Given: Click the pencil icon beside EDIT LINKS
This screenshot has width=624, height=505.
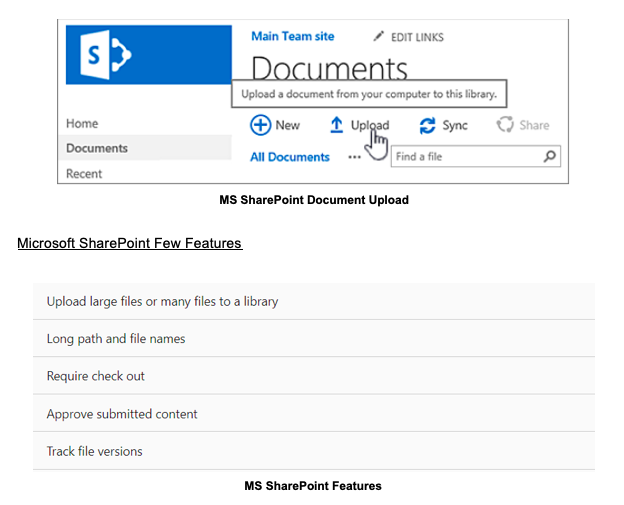Looking at the screenshot, I should [x=378, y=37].
